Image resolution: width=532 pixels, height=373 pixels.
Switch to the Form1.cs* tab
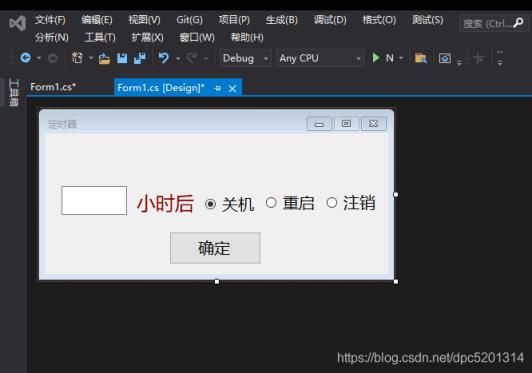tap(53, 87)
